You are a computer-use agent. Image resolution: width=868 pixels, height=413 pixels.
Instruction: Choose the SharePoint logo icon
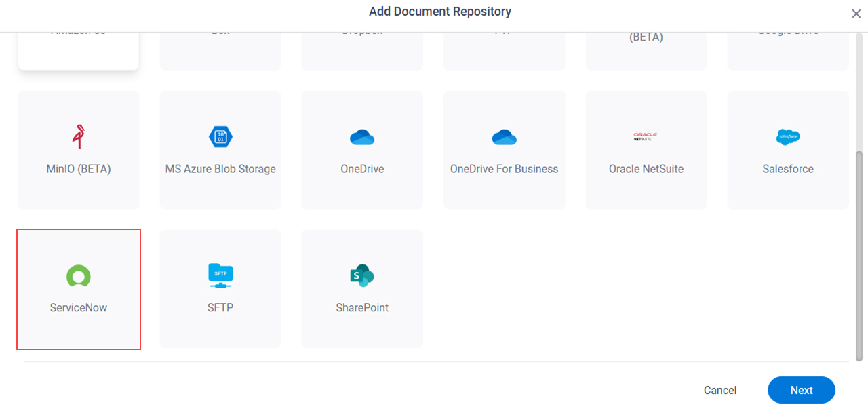click(362, 275)
